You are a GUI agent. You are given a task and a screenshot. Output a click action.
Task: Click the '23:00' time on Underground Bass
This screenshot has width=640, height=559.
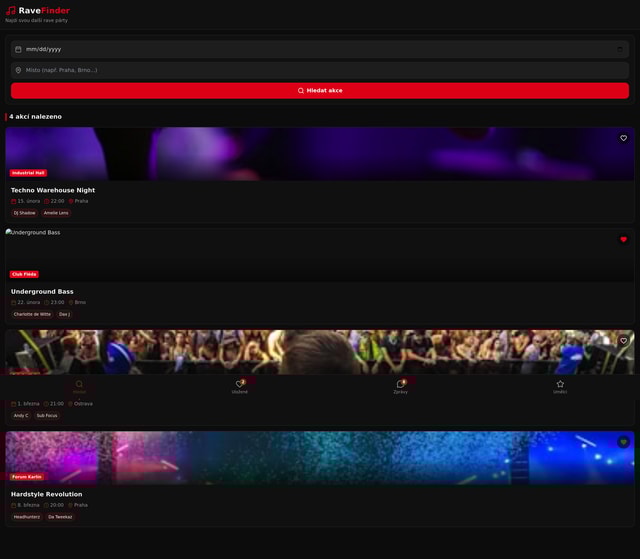57,302
